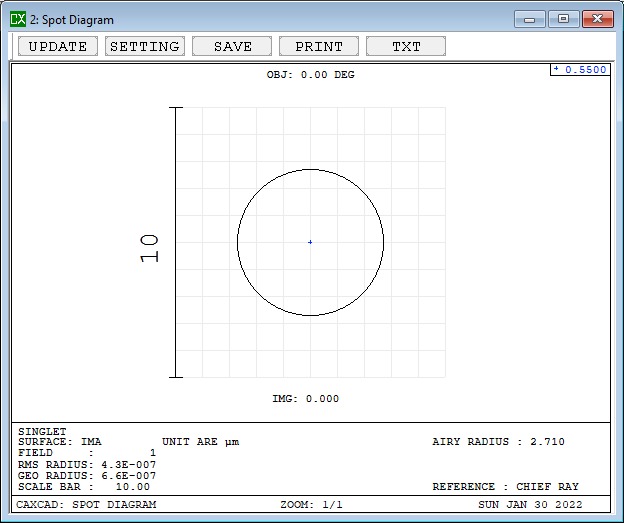Click the UPDATE button

[58, 46]
